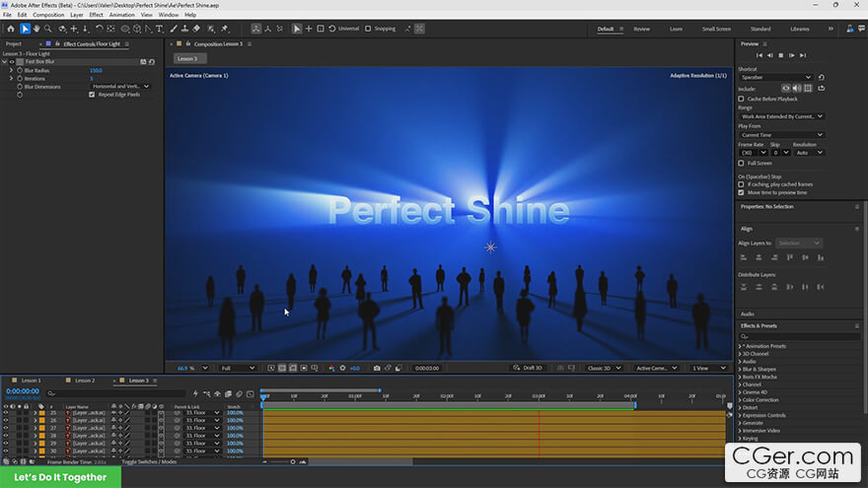Enable the Cache Before Playback checkbox
The height and width of the screenshot is (488, 868).
[x=741, y=99]
